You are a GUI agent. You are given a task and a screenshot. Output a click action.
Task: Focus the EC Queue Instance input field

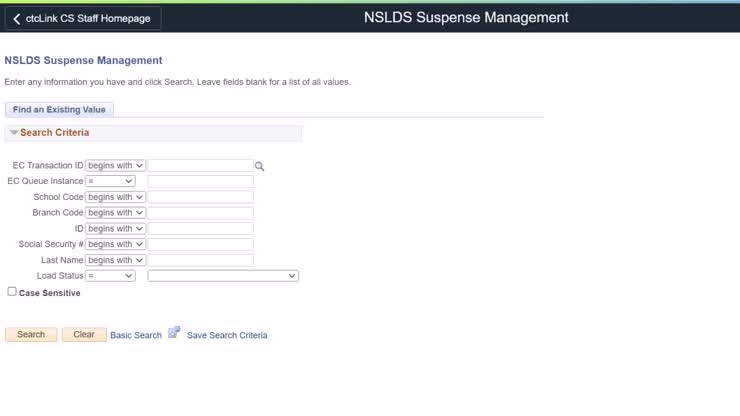[x=201, y=181]
